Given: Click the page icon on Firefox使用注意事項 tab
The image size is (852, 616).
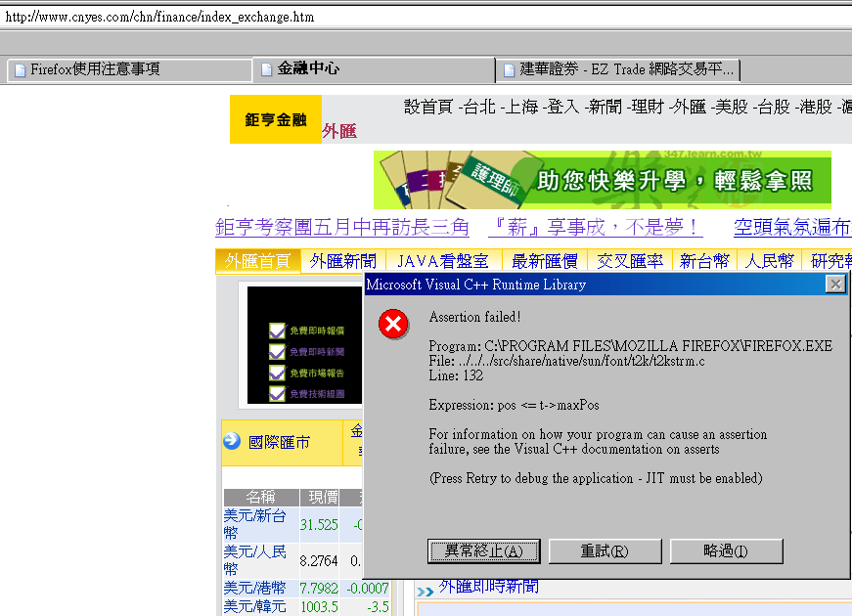Looking at the screenshot, I should pos(20,70).
